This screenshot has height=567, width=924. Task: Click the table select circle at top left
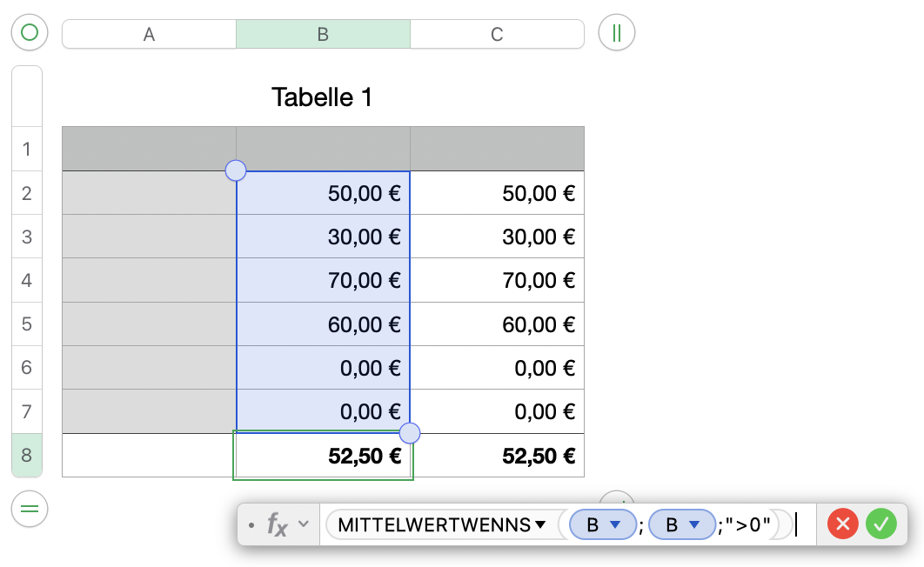coord(30,34)
